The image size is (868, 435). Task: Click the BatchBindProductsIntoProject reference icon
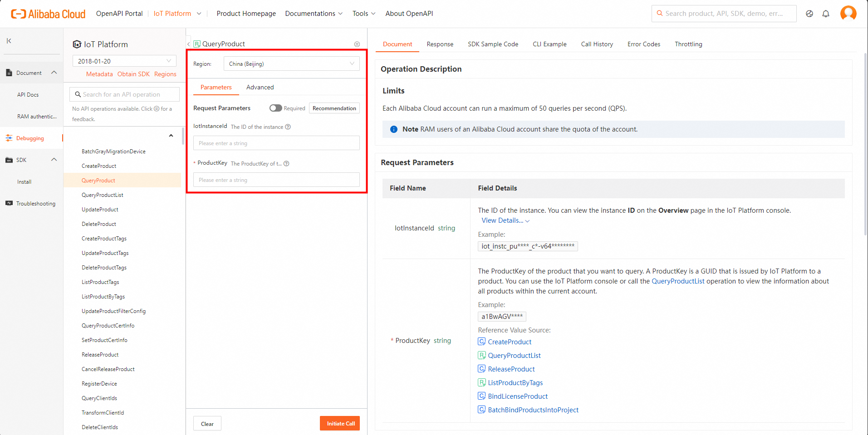tap(482, 410)
